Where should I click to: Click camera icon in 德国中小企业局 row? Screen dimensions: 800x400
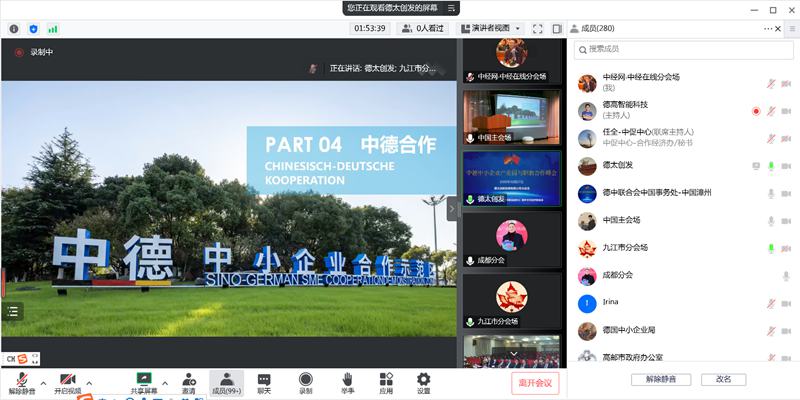click(786, 332)
